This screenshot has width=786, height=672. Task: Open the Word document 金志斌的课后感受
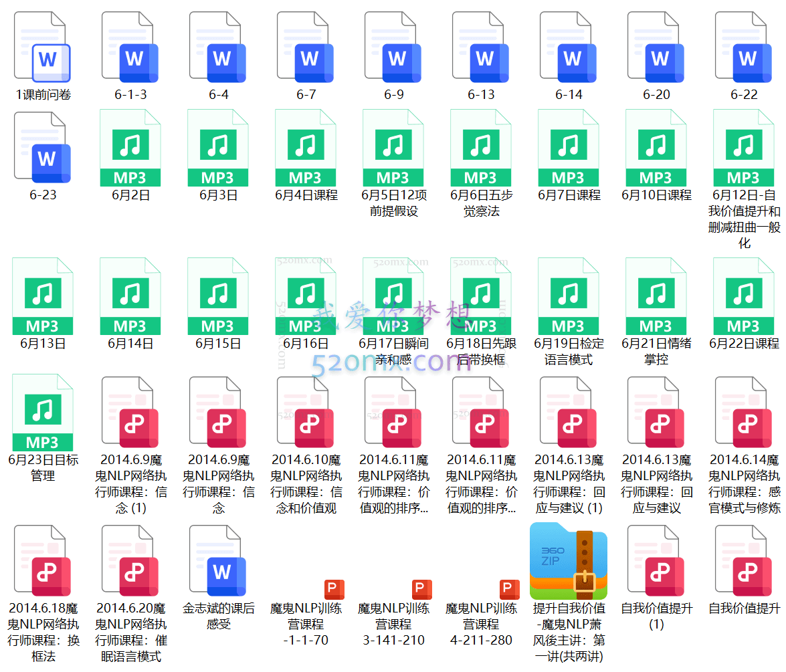(x=217, y=565)
